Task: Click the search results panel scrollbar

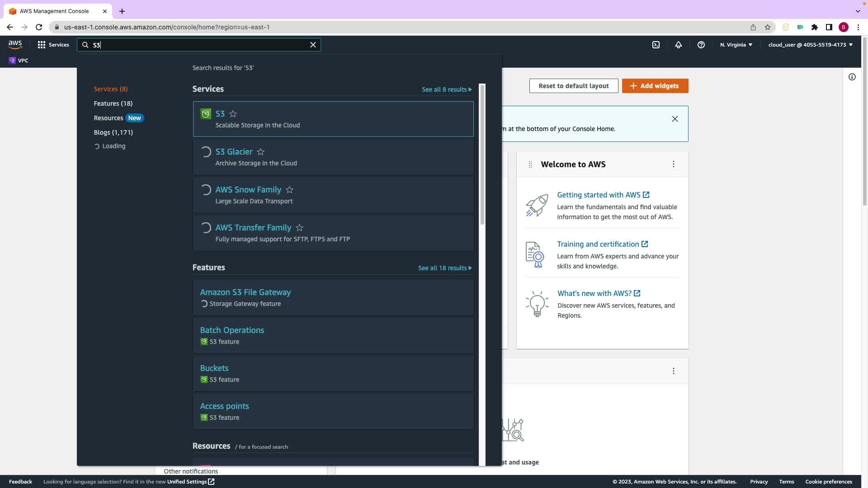Action: point(482,154)
